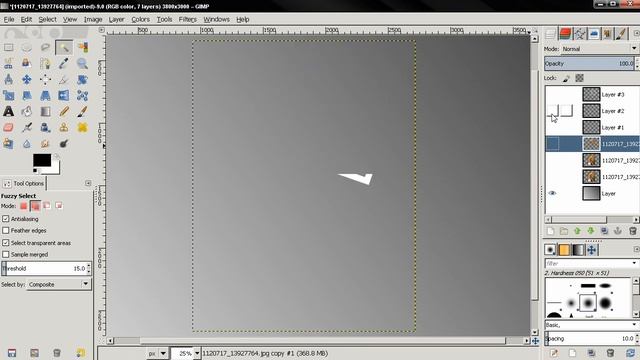The width and height of the screenshot is (640, 360).
Task: Select the Cage Transform tool
Action: pyautogui.click(x=82, y=96)
